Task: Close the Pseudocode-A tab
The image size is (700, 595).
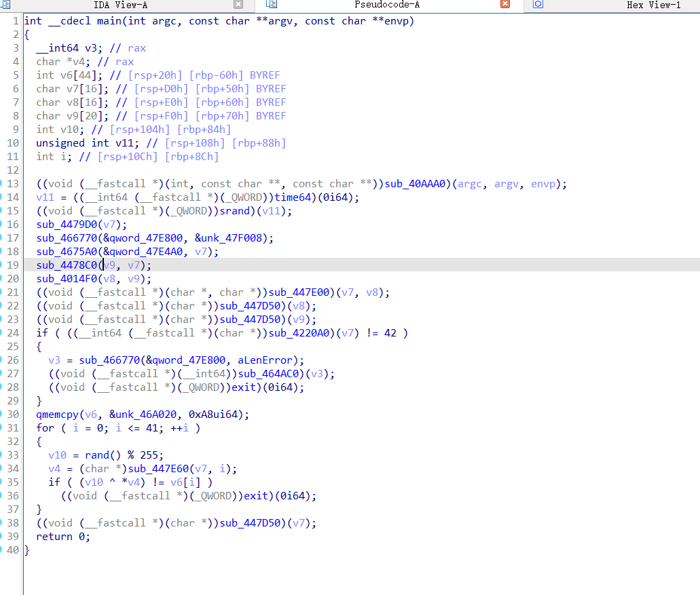Action: tap(505, 4)
